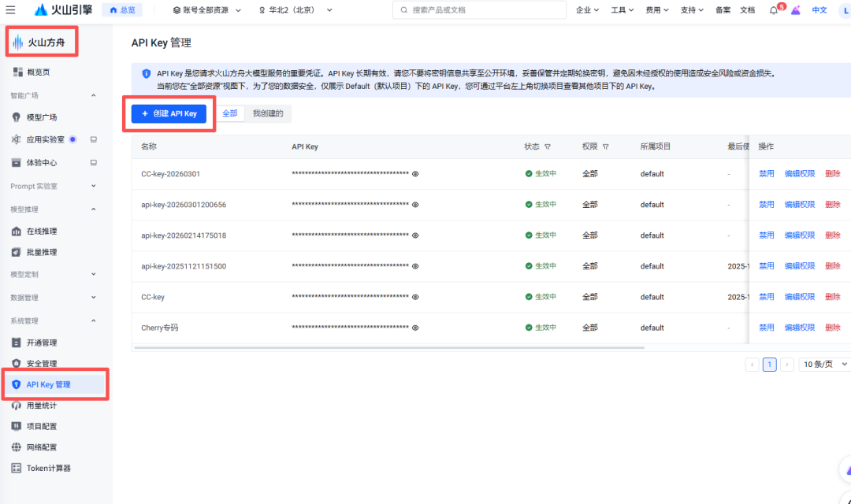Open the Token计算器 calculator icon
851x504 pixels.
point(17,468)
